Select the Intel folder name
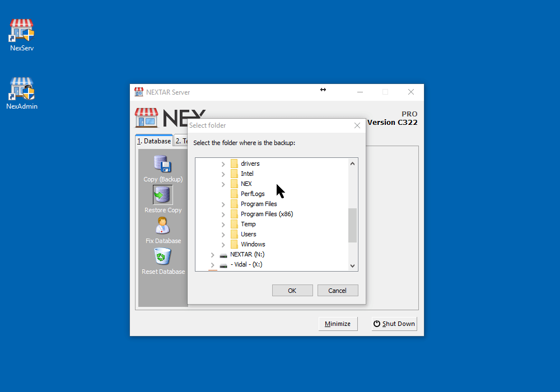The image size is (560, 392). pos(247,174)
